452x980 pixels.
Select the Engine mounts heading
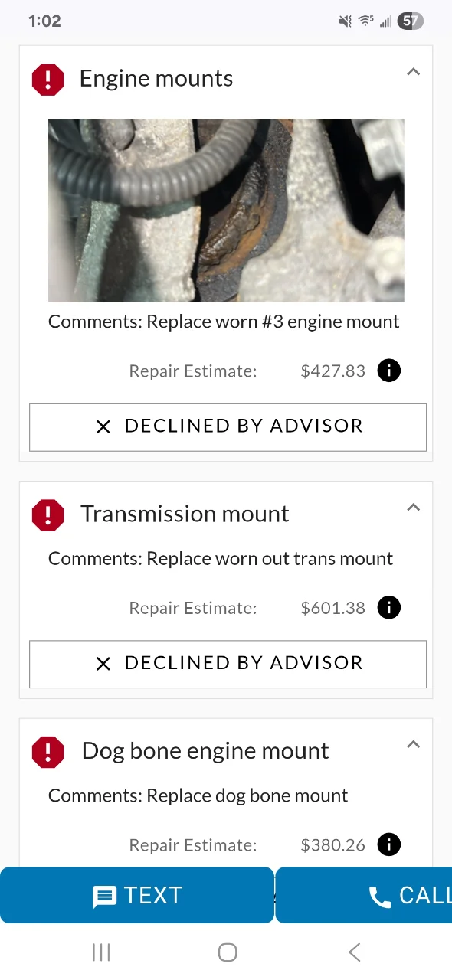point(156,78)
